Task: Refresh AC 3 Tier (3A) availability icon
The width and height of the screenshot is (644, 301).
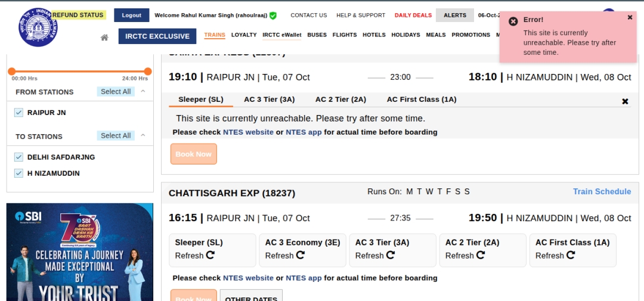Action: 390,255
